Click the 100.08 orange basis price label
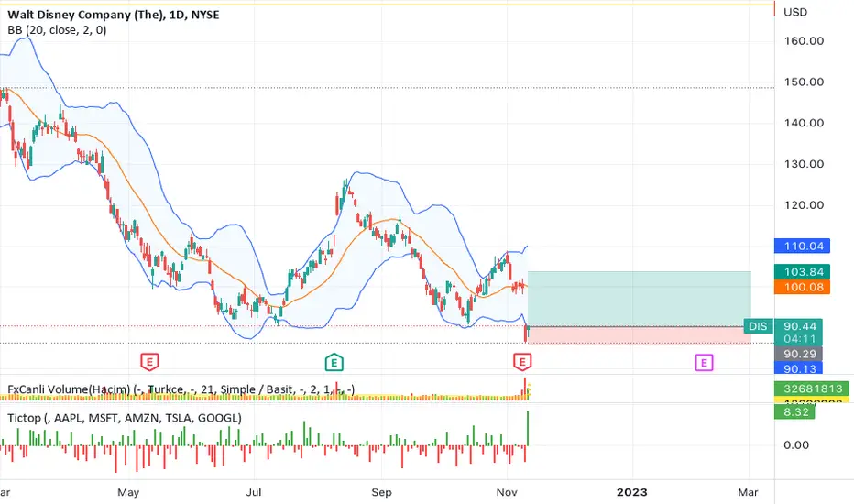 click(x=803, y=287)
